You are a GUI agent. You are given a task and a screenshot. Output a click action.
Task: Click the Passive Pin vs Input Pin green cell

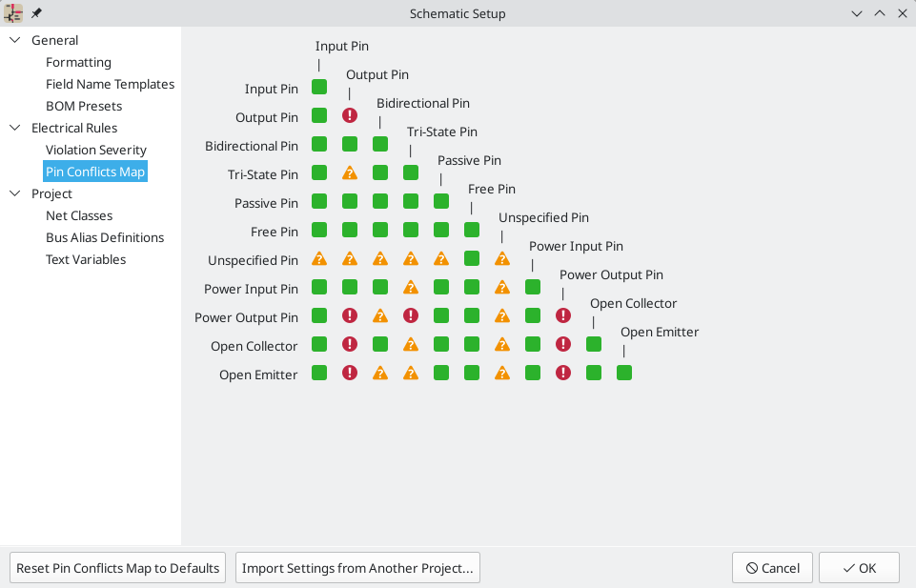click(319, 201)
